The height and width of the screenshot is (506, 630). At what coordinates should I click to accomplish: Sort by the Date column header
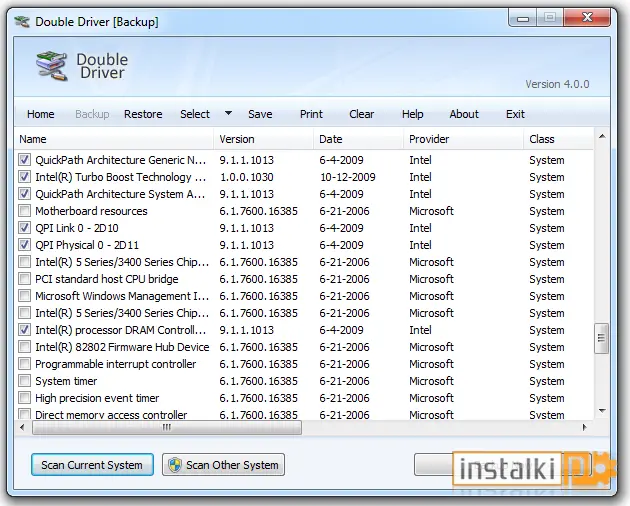pyautogui.click(x=358, y=139)
